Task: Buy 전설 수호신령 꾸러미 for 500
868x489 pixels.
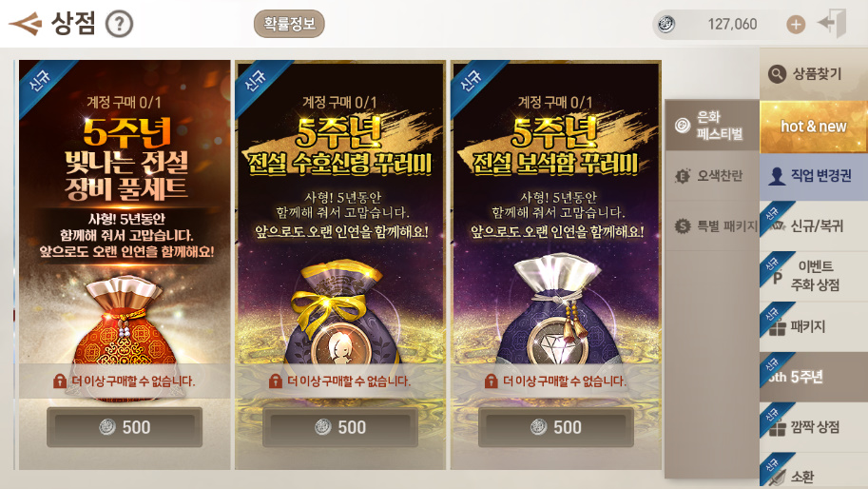Action: [340, 427]
